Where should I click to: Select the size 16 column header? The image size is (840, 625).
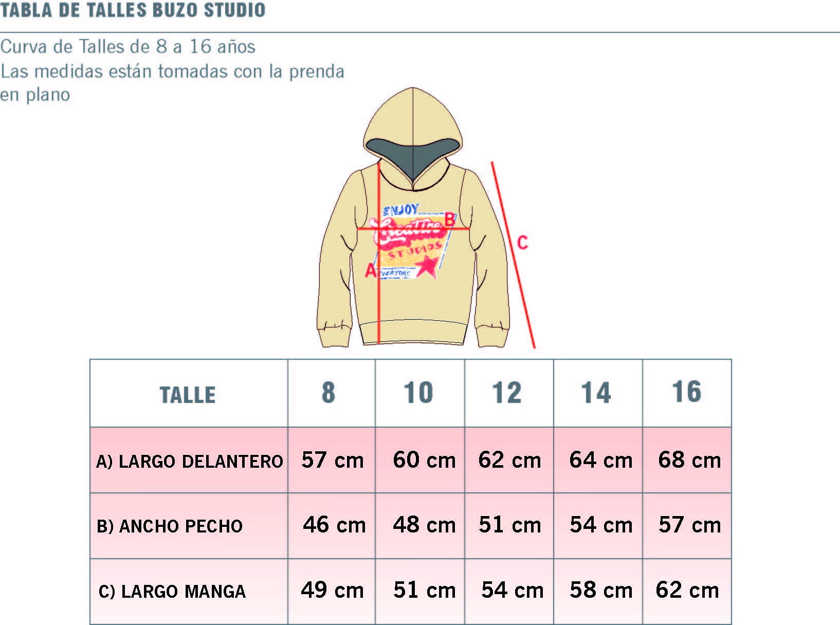[x=687, y=394]
